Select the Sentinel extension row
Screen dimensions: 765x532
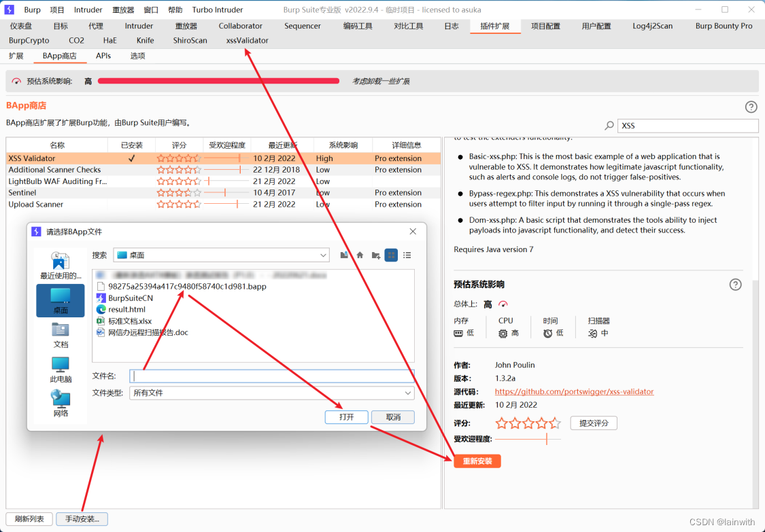[224, 192]
